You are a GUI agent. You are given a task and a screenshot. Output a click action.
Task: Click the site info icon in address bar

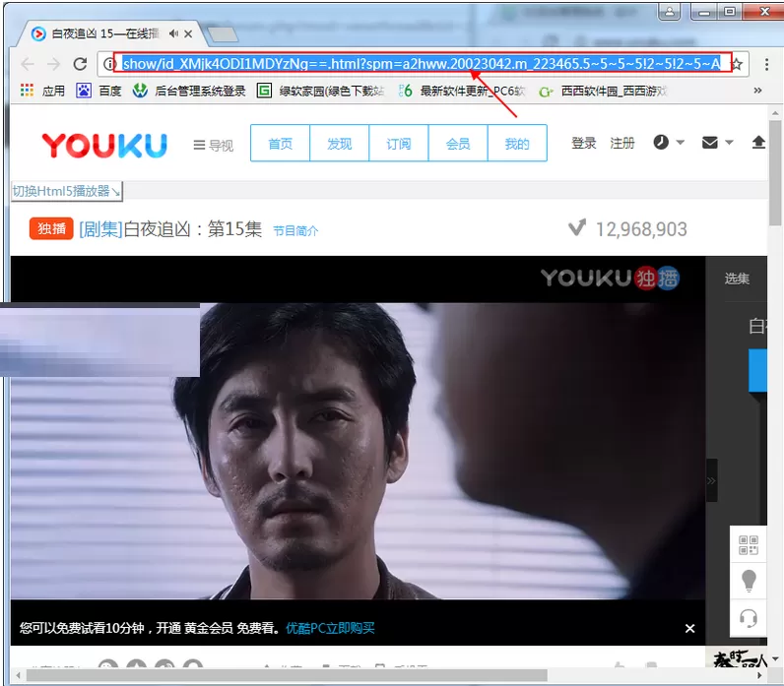[x=109, y=64]
